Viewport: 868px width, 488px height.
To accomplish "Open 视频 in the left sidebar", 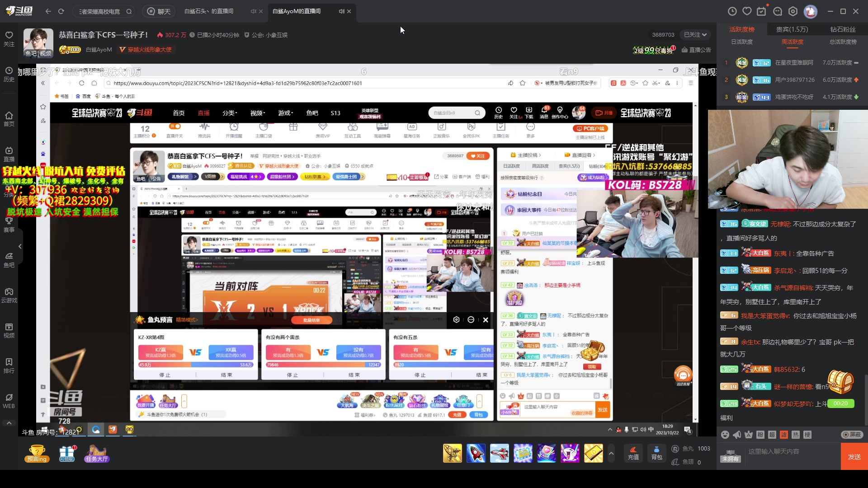I will (9, 330).
